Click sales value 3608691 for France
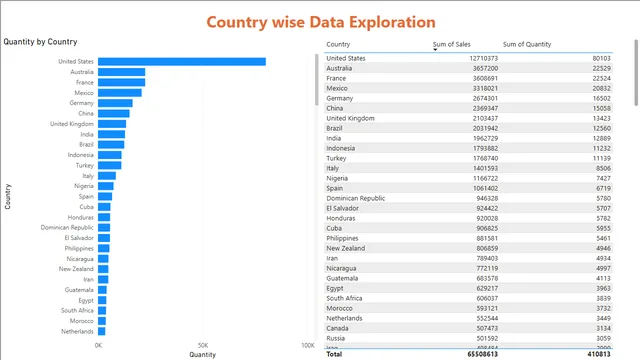Screen dimensions: 640x360 click(485, 78)
